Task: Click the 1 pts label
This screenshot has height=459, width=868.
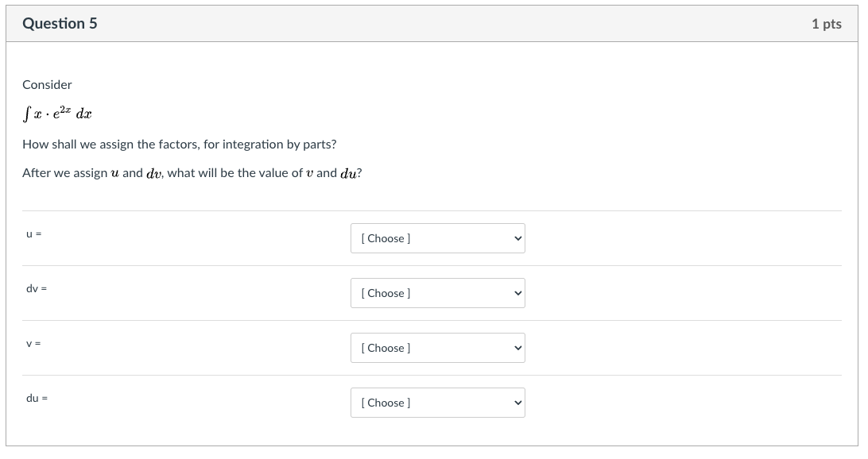Action: tap(826, 24)
